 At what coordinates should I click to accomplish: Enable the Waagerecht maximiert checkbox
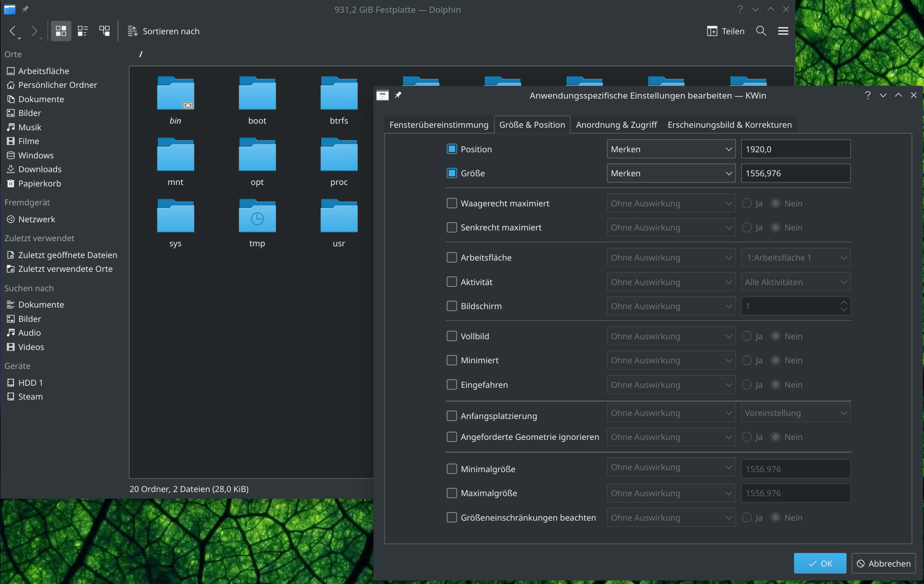pyautogui.click(x=452, y=203)
